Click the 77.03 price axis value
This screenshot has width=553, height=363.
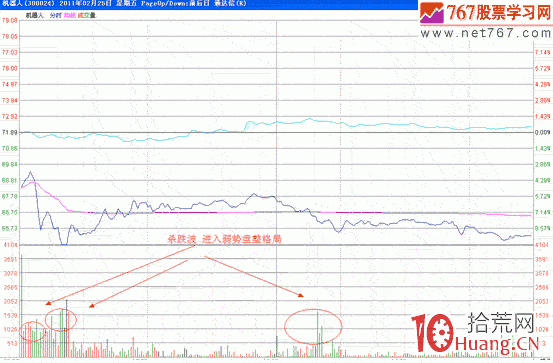[10, 52]
